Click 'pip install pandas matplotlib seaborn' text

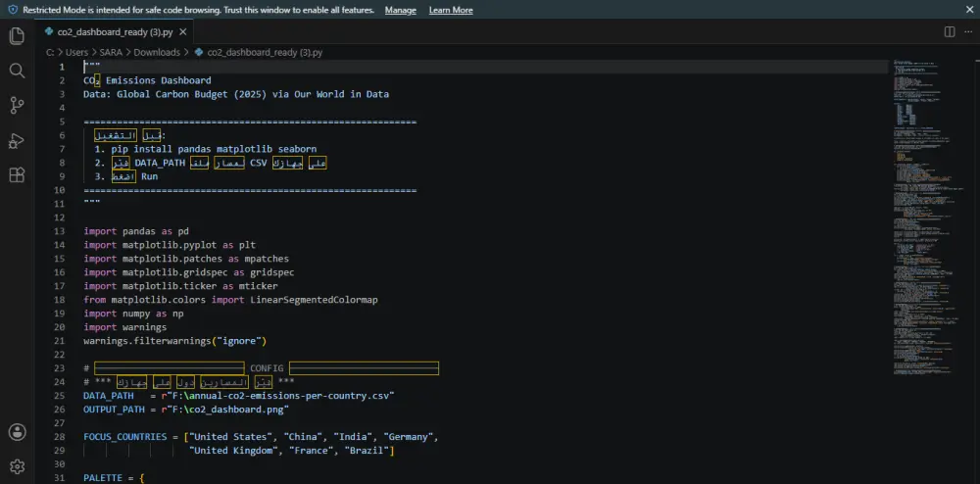coord(215,149)
